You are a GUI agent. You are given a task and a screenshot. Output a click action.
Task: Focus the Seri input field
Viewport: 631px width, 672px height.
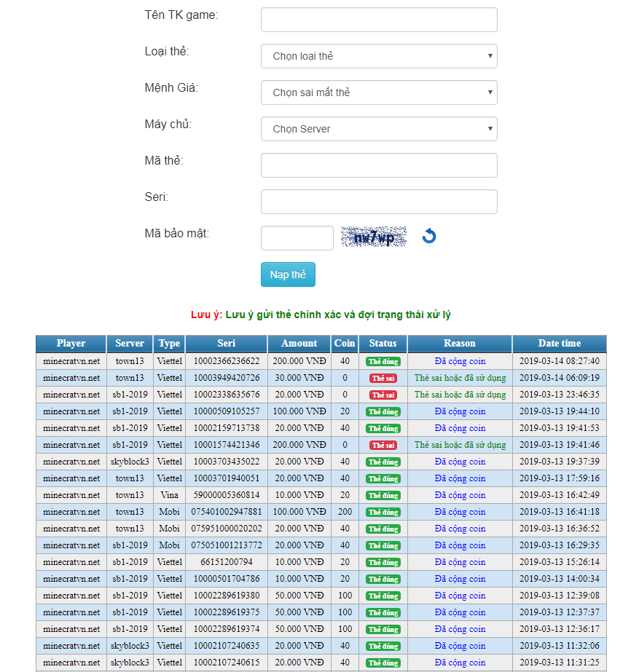(x=379, y=202)
